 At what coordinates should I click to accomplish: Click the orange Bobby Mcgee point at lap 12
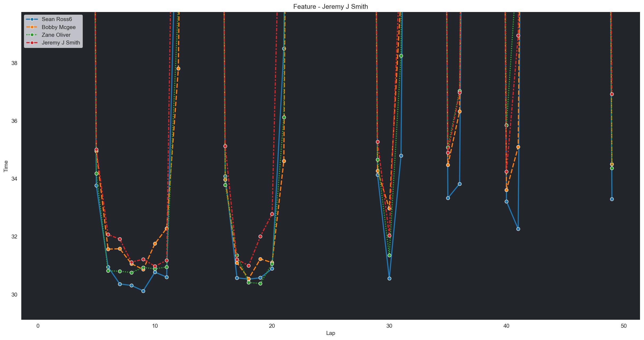(x=178, y=68)
